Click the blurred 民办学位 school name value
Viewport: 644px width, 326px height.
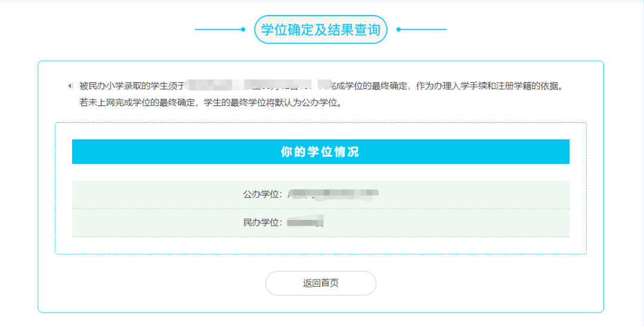point(305,222)
